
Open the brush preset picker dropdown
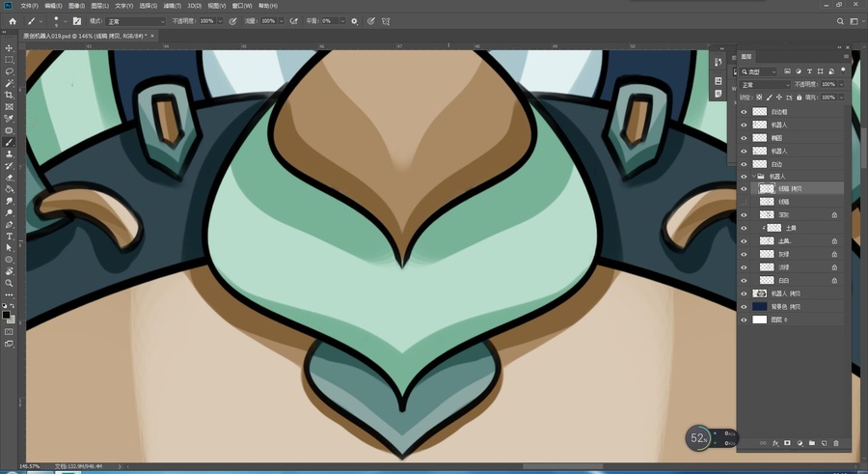[65, 21]
